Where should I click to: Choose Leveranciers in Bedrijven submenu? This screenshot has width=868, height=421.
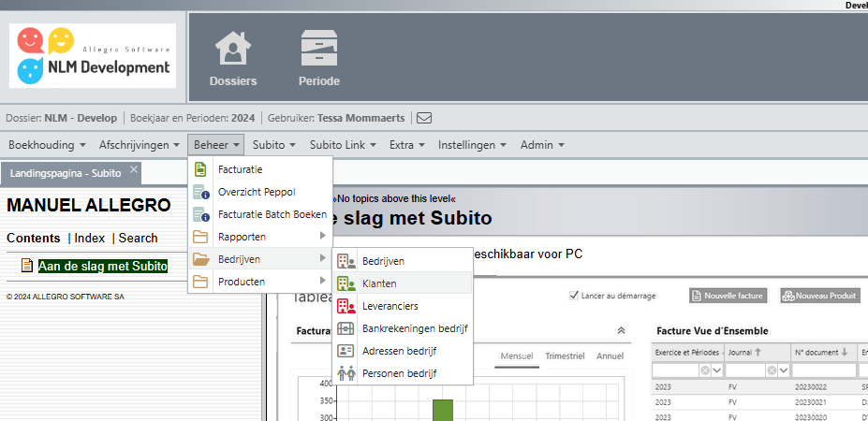pos(403,306)
